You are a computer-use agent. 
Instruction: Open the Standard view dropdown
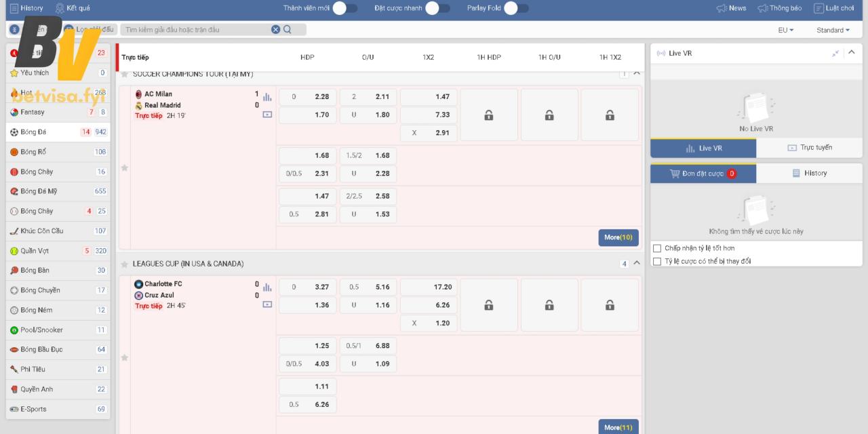click(833, 30)
